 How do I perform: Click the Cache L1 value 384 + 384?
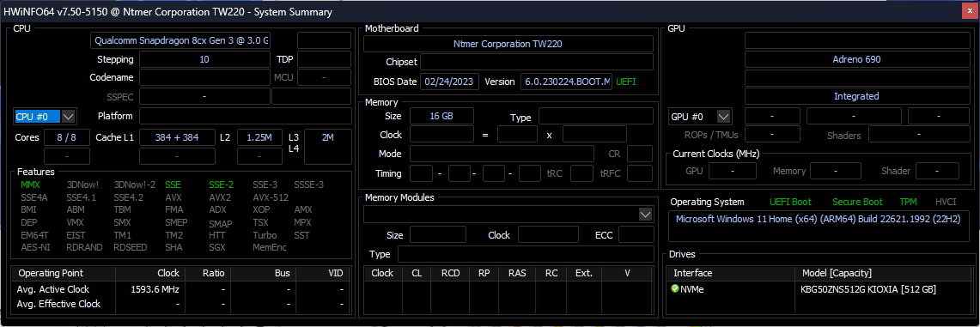click(x=178, y=137)
